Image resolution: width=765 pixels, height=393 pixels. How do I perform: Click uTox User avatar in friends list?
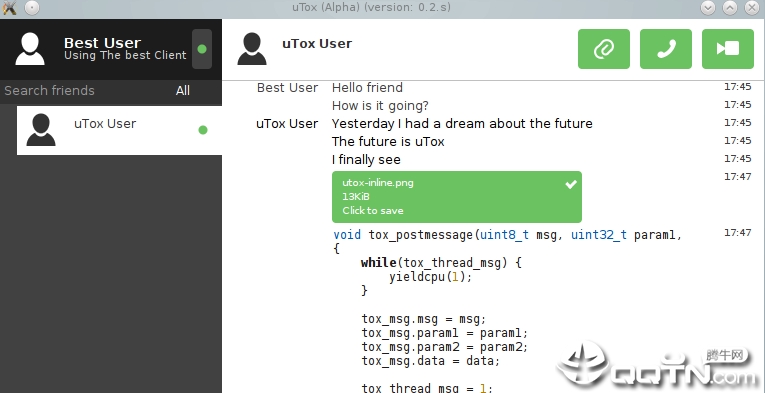coord(40,130)
